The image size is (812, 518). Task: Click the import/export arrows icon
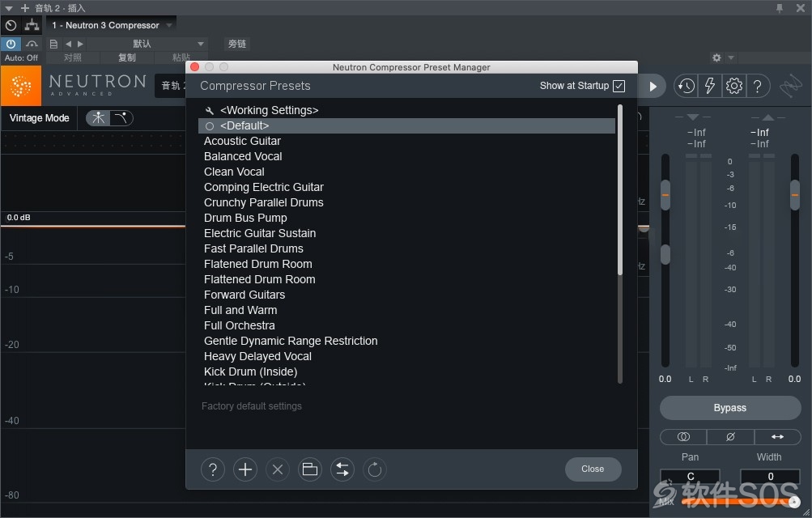pos(342,469)
